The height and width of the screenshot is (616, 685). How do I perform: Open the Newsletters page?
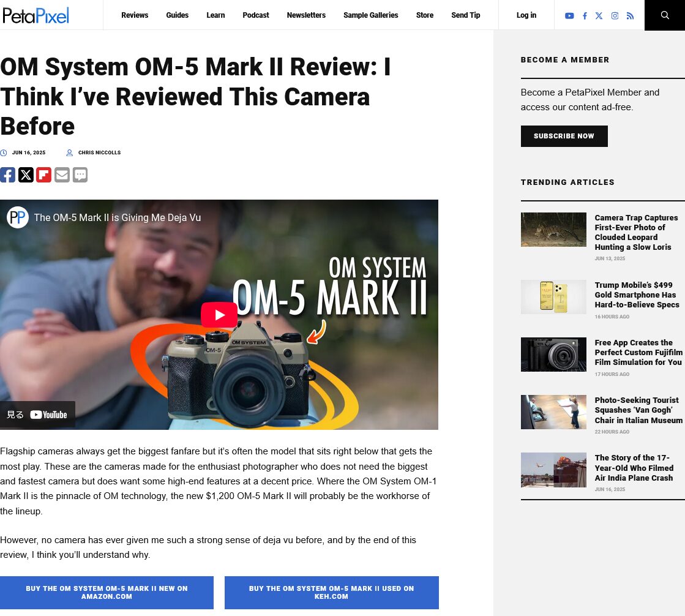pyautogui.click(x=306, y=15)
